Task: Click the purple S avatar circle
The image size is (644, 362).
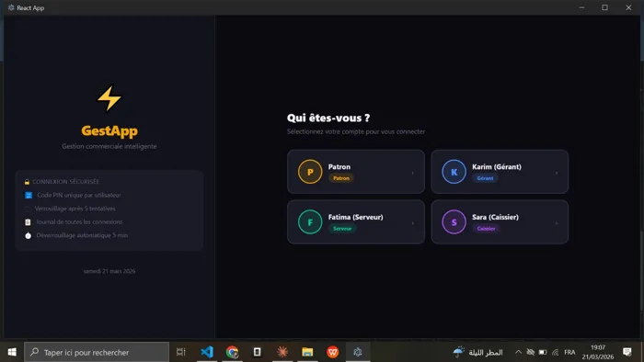Action: [x=454, y=221]
